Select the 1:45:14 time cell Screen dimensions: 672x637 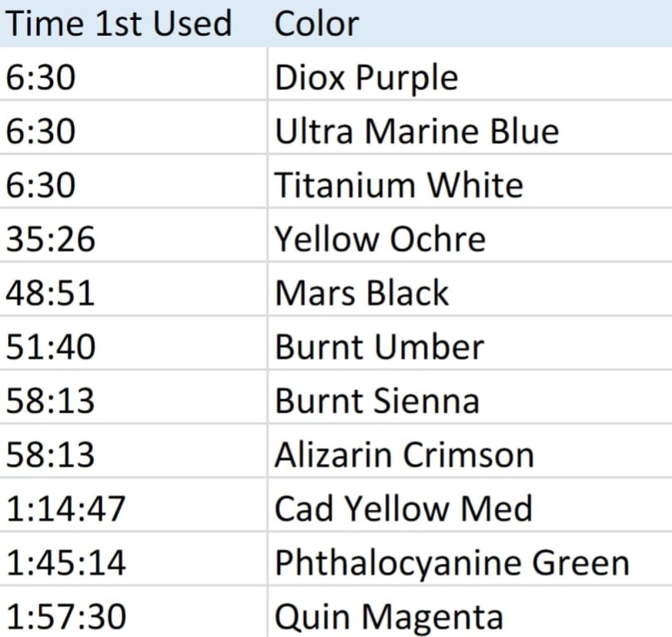tap(66, 562)
